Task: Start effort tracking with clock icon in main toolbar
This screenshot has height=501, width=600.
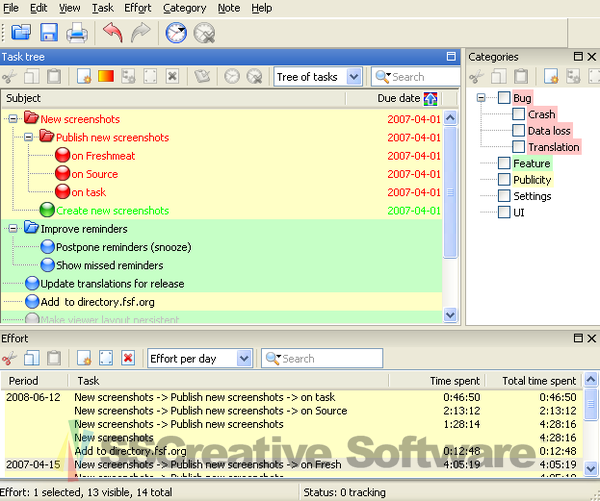Action: pyautogui.click(x=176, y=33)
